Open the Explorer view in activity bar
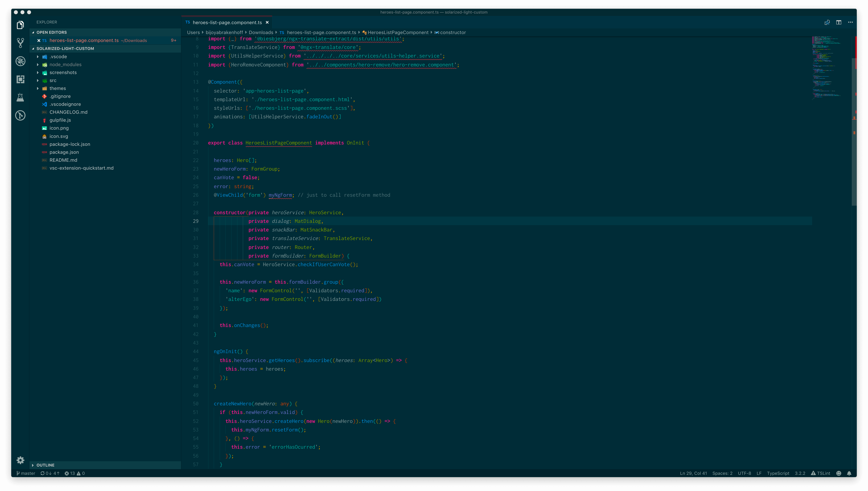The width and height of the screenshot is (868, 491). [x=20, y=25]
